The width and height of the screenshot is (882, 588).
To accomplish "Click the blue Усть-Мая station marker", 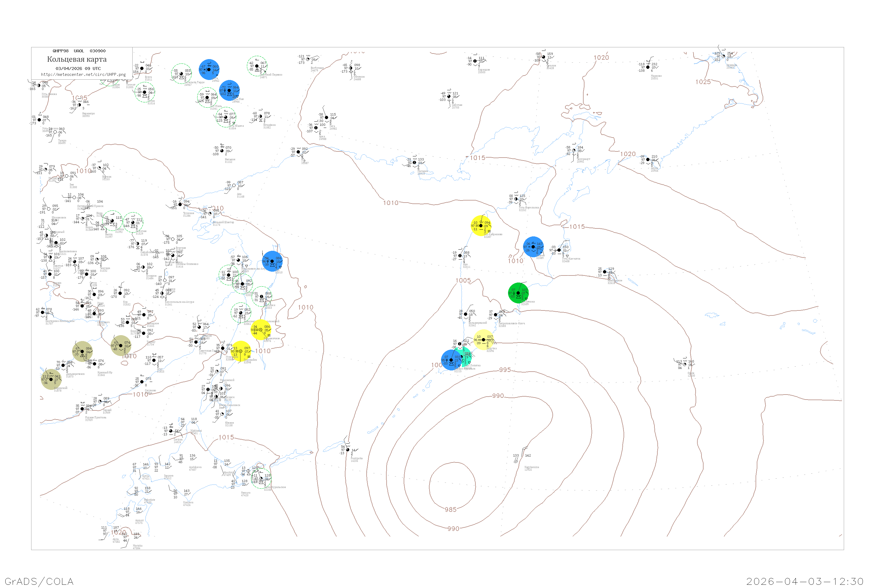I will click(229, 90).
